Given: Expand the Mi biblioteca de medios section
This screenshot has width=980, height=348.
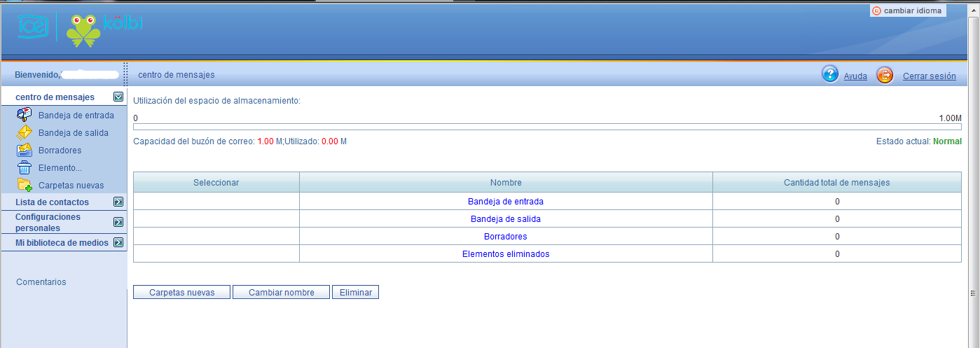Looking at the screenshot, I should click(118, 243).
